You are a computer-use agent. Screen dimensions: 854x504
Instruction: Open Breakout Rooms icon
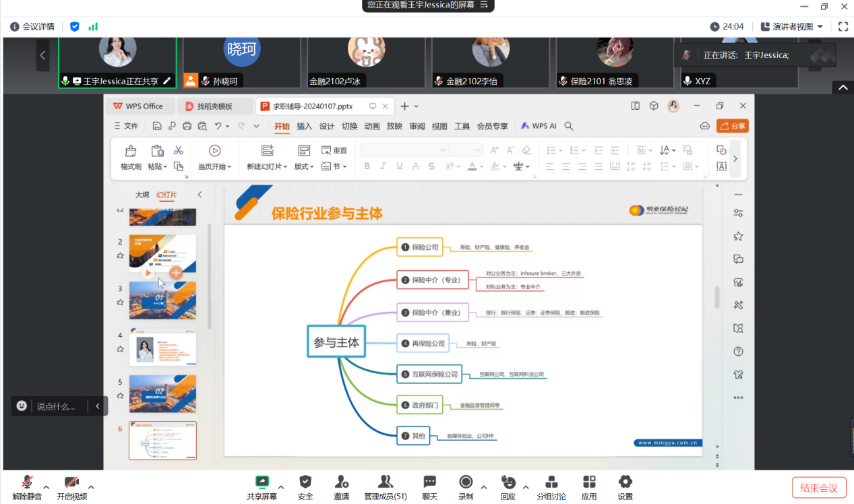pos(551,487)
